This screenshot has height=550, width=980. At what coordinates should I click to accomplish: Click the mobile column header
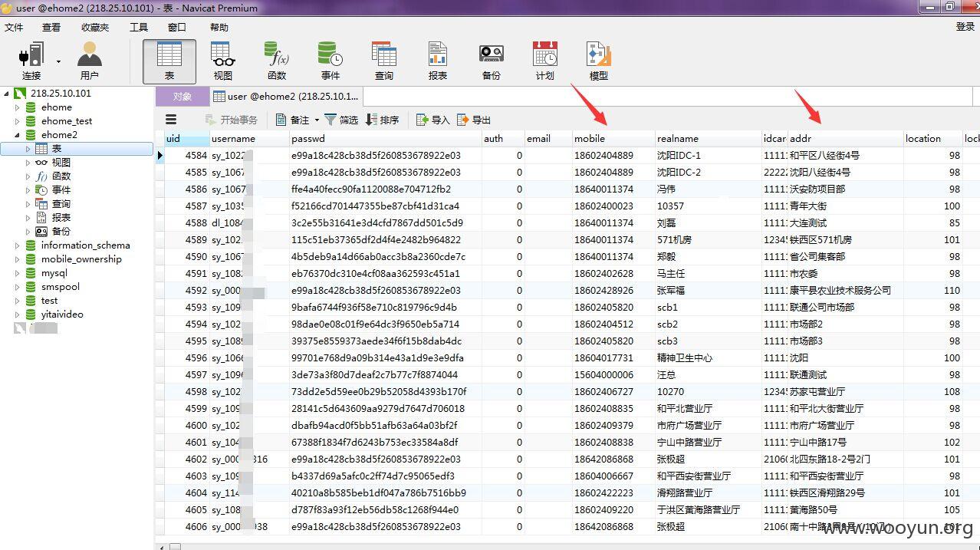(590, 139)
